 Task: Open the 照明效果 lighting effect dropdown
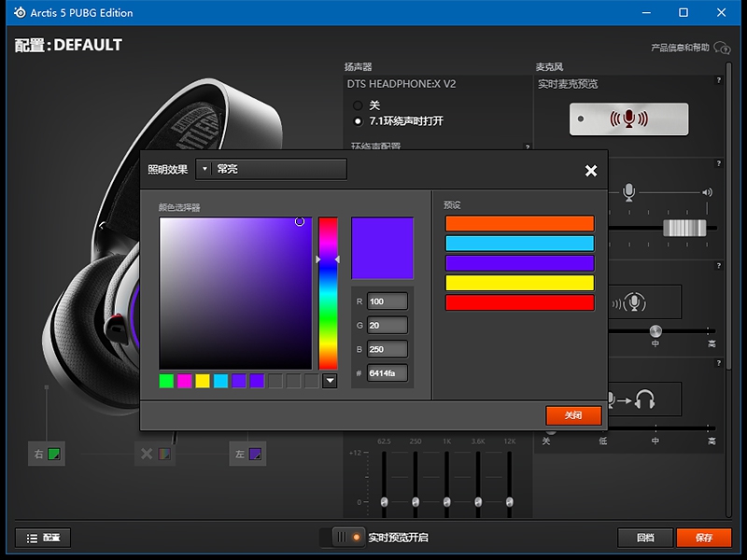pyautogui.click(x=204, y=169)
